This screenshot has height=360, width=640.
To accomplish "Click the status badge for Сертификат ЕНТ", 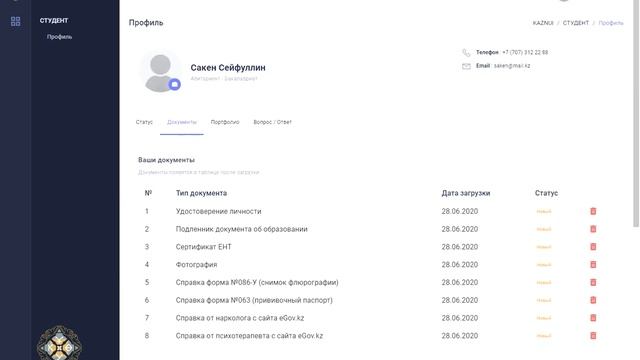I will point(544,247).
